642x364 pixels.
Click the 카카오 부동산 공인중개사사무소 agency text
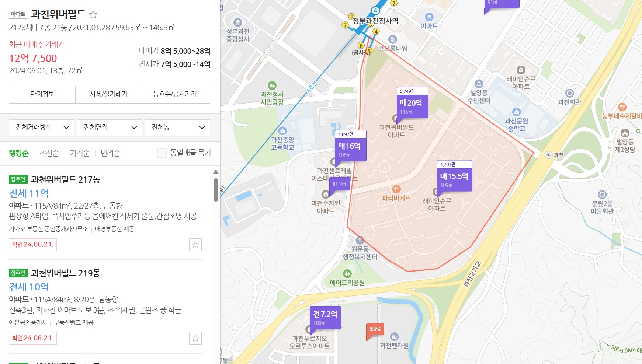49,229
